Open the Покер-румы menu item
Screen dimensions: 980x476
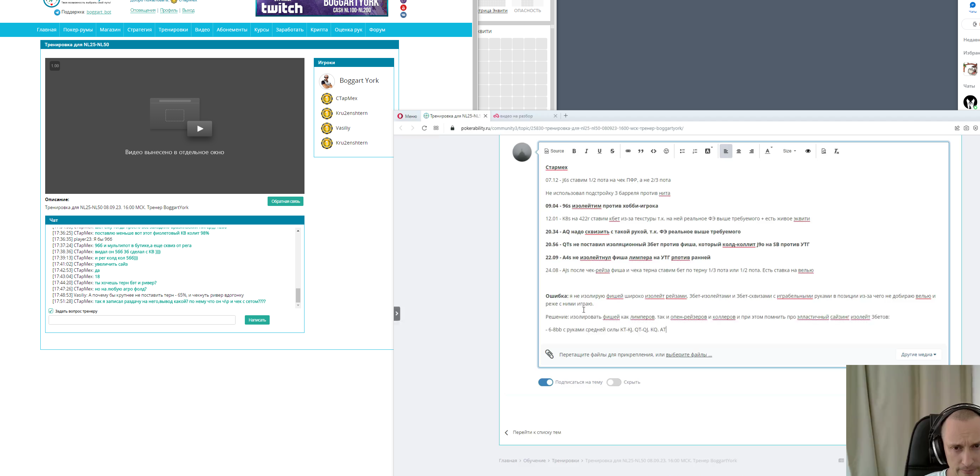click(x=78, y=30)
